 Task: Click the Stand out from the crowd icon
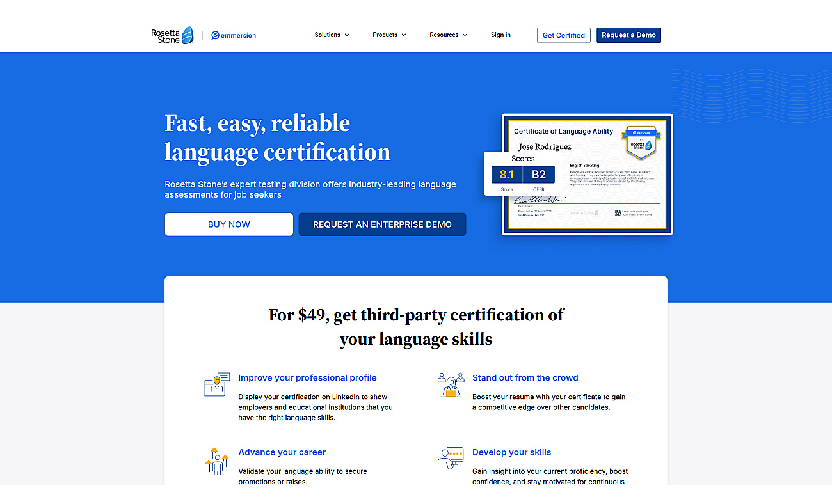pyautogui.click(x=451, y=384)
